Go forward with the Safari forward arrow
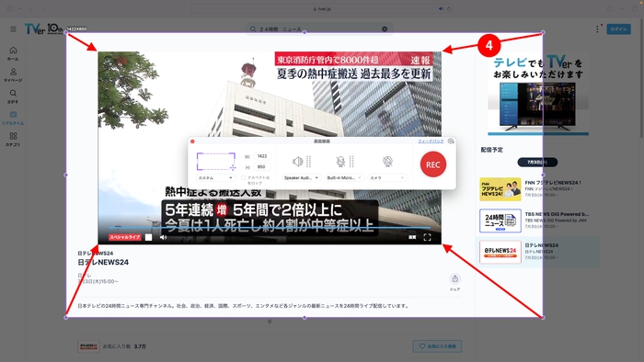 (x=42, y=8)
